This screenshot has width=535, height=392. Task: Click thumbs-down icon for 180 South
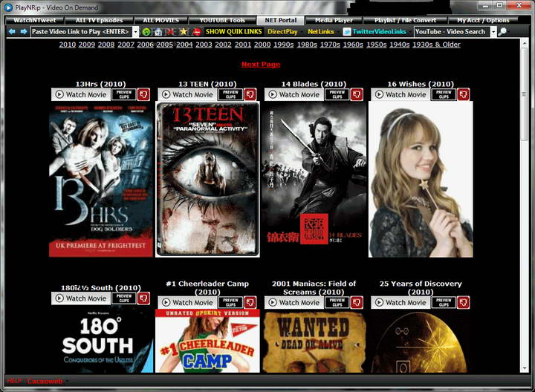[143, 298]
